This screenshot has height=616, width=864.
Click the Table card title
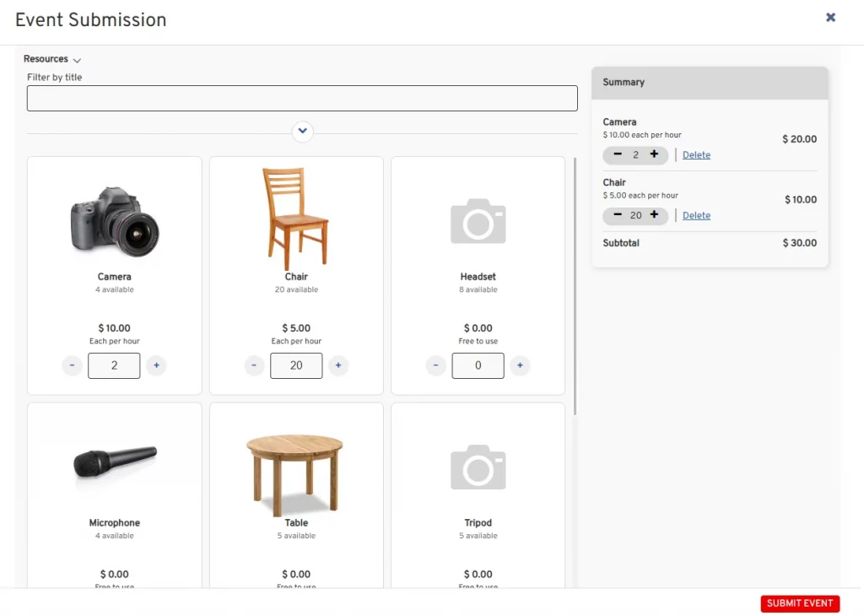tap(296, 523)
